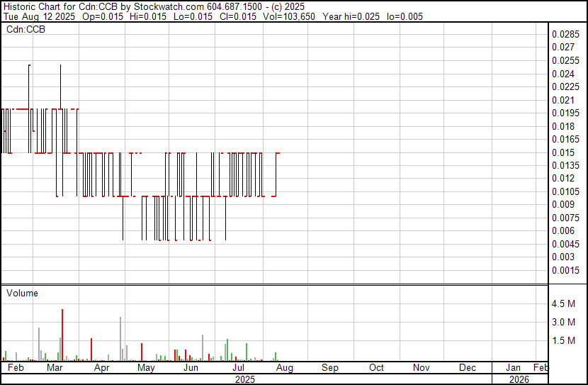Image resolution: width=588 pixels, height=385 pixels.
Task: Select the date 'Tue Aug 12 2025' text
Action: pyautogui.click(x=40, y=16)
